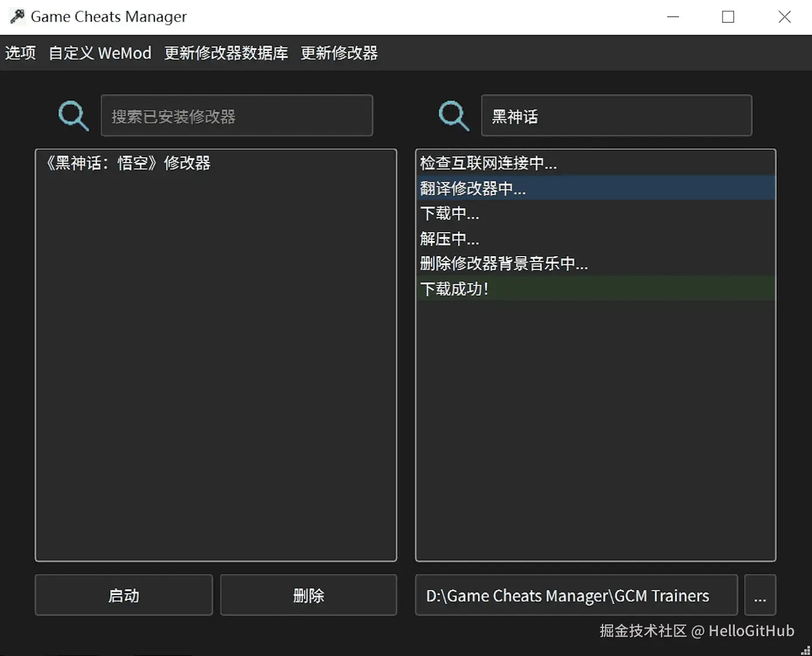Minimize the Game Cheats Manager window
Screen dimensions: 812x656
tap(673, 17)
